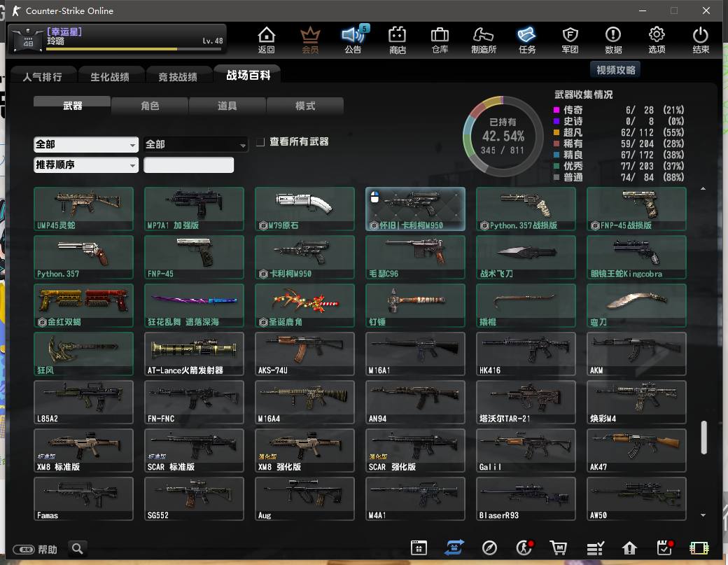Expand the second 全部 dark dropdown
The image size is (728, 565).
click(195, 144)
